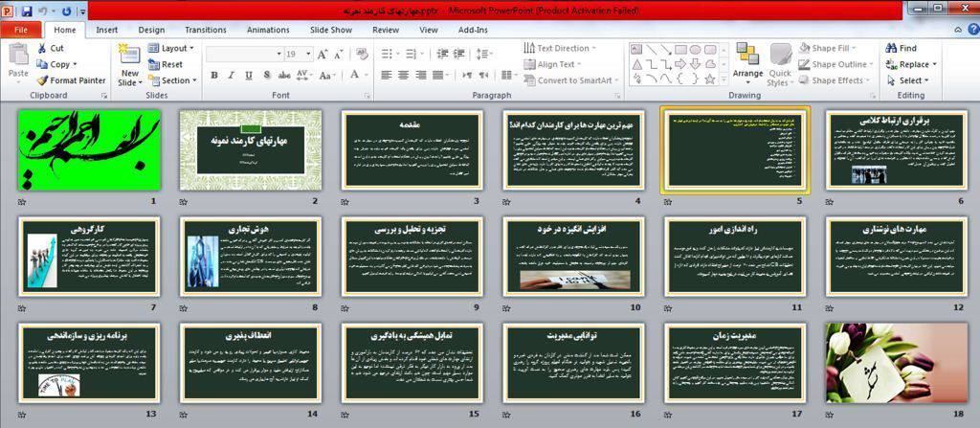Open the font size combo box
Viewport: 980px width, 428px height.
(298, 55)
